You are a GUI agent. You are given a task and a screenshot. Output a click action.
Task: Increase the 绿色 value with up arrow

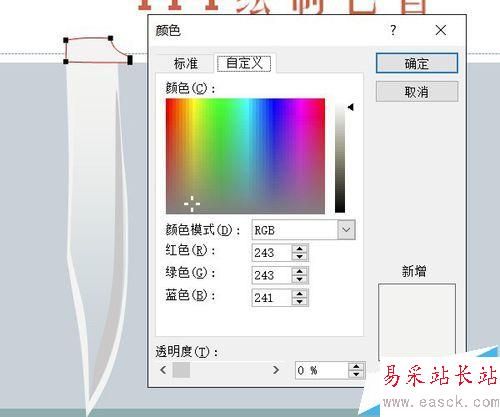click(300, 271)
